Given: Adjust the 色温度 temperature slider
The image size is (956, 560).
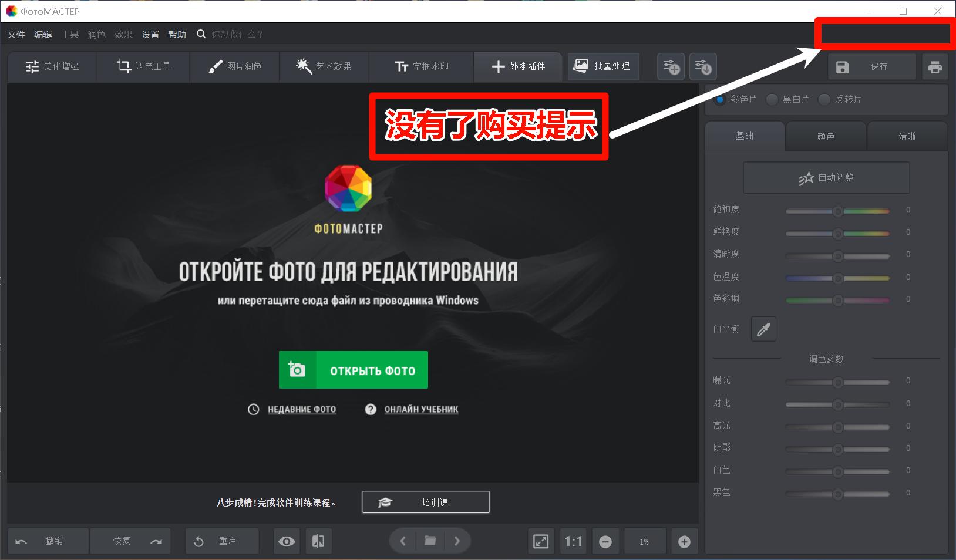Looking at the screenshot, I should point(838,278).
